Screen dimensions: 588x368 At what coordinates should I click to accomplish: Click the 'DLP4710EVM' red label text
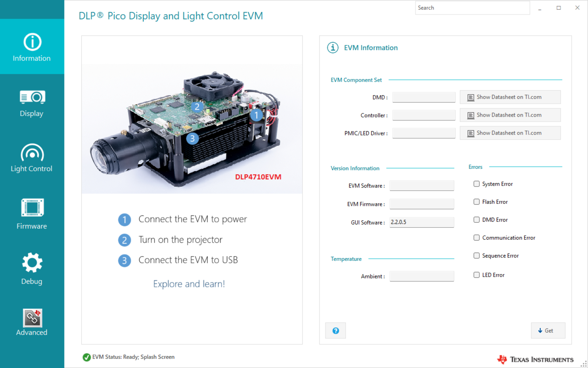tap(258, 177)
